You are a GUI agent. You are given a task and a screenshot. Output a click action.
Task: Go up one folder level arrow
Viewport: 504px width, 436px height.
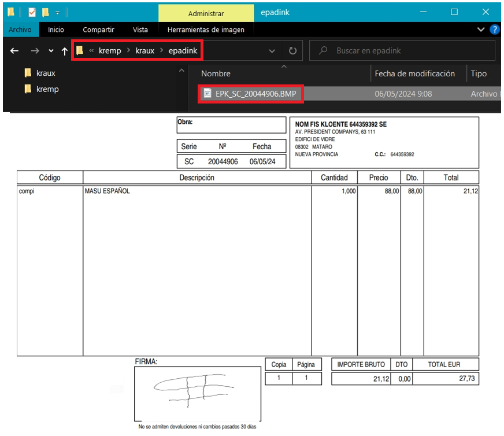65,51
